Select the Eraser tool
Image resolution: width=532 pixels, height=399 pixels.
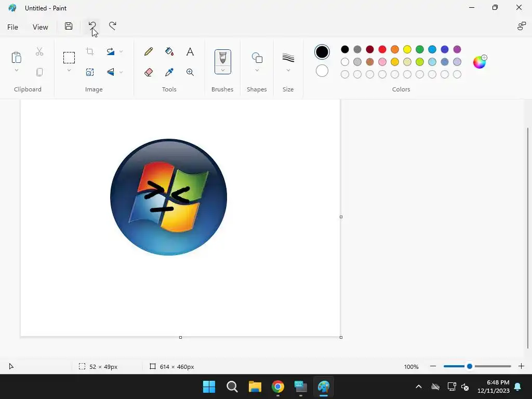pos(149,72)
